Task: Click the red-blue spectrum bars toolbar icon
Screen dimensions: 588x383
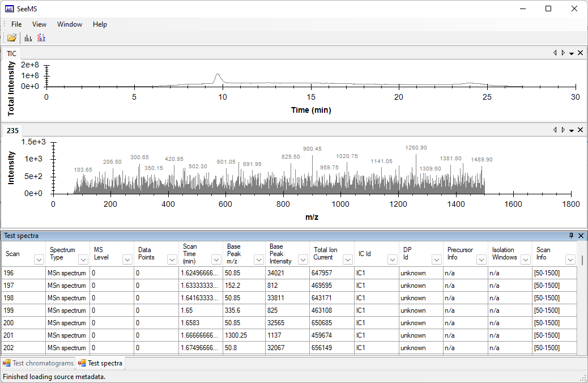Action: point(41,38)
